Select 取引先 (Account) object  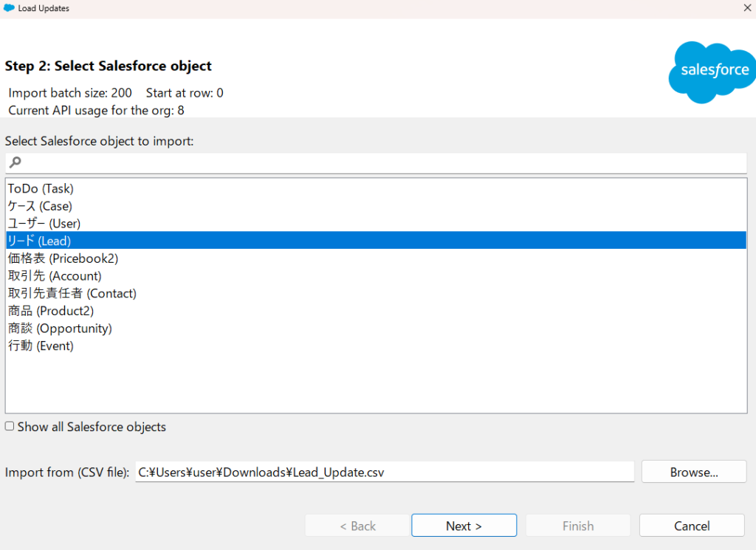[54, 276]
